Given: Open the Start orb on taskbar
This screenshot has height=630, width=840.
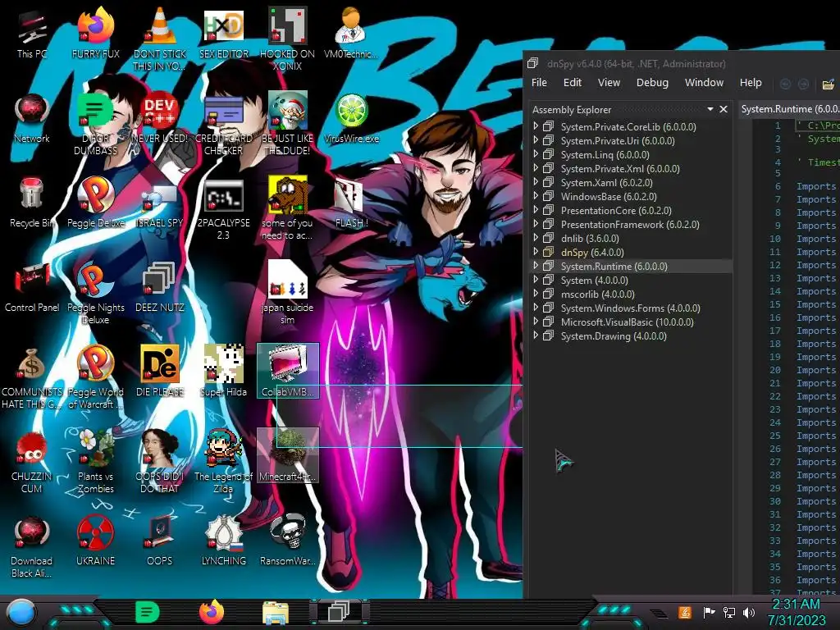Looking at the screenshot, I should pyautogui.click(x=21, y=612).
